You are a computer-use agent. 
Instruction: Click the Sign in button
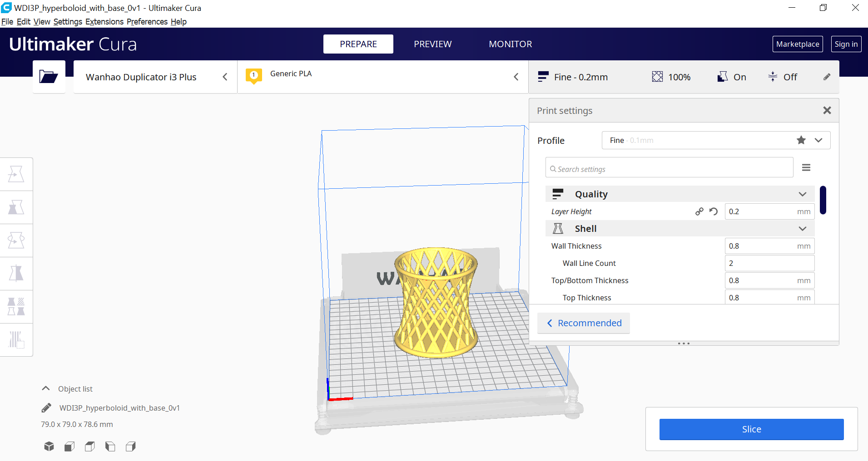click(846, 44)
